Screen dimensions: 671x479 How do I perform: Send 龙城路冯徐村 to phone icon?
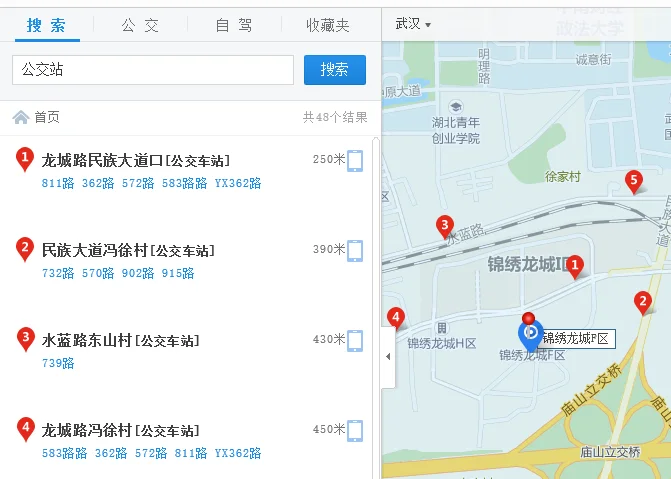pyautogui.click(x=355, y=431)
